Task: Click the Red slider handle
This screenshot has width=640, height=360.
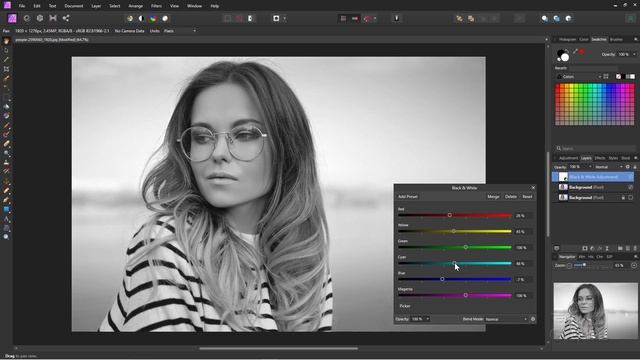Action: pos(449,215)
